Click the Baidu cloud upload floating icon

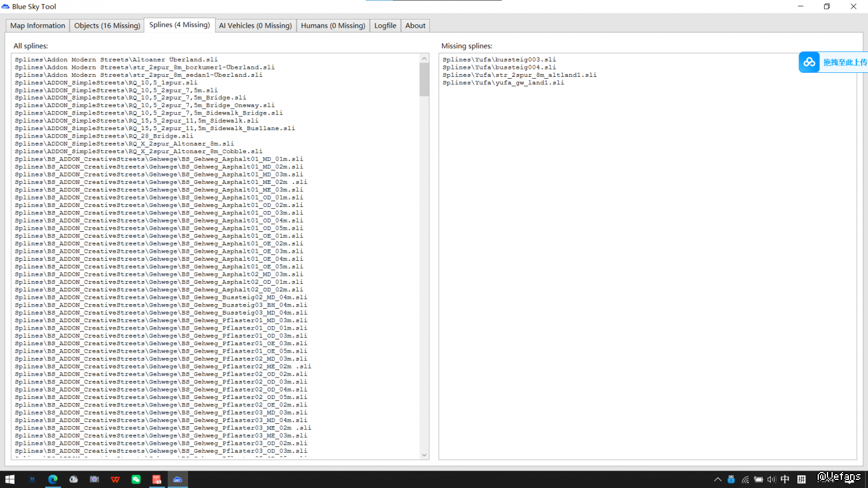pos(809,62)
